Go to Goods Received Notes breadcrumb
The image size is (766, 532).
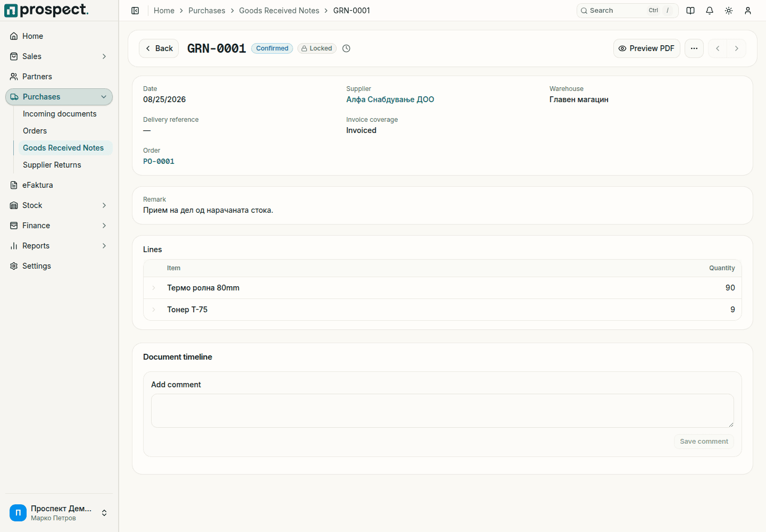[x=279, y=11]
